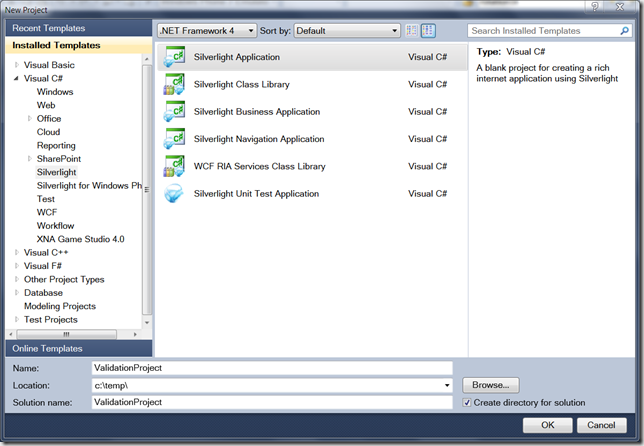Image resolution: width=644 pixels, height=446 pixels.
Task: Expand the Visual C++ tree node
Action: point(16,252)
